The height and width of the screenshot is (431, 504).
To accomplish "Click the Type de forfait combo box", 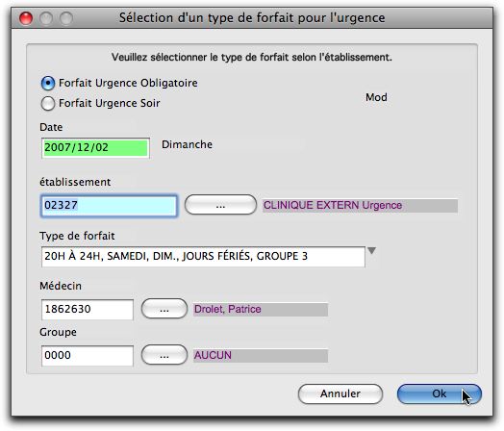I will coord(203,257).
